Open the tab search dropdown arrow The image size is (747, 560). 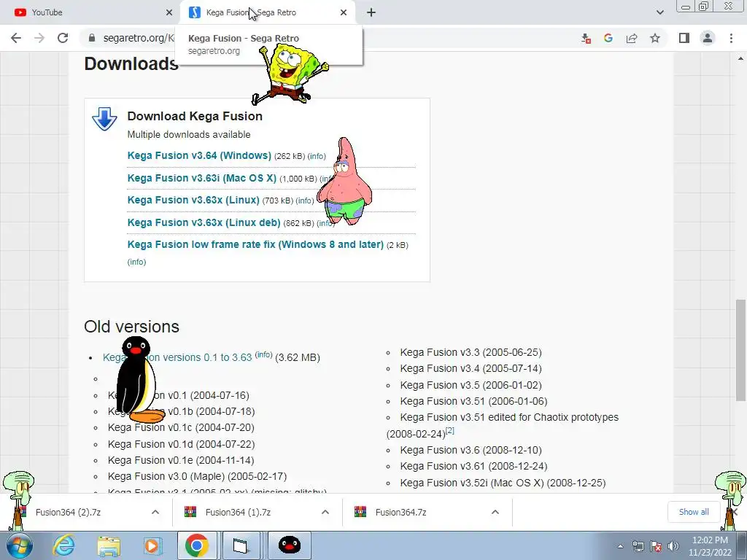pyautogui.click(x=659, y=12)
